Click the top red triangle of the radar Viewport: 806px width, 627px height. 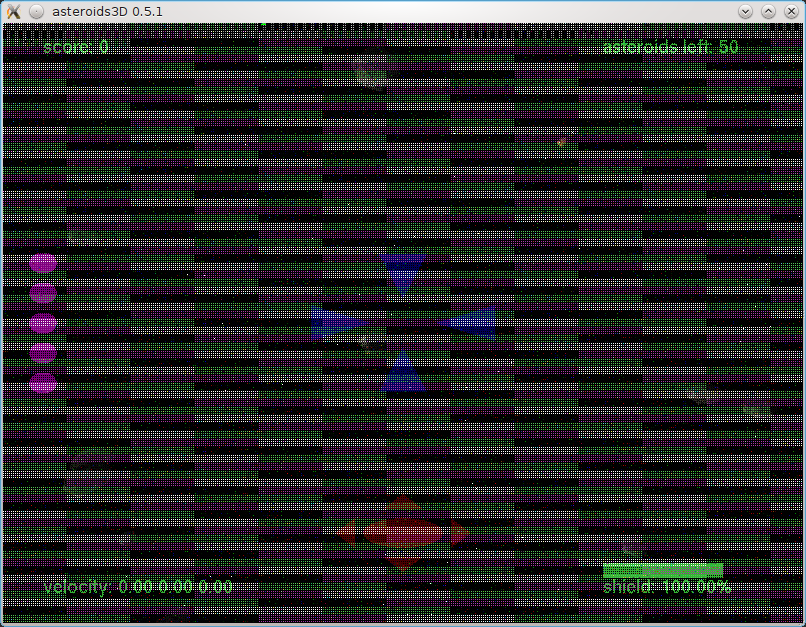402,501
